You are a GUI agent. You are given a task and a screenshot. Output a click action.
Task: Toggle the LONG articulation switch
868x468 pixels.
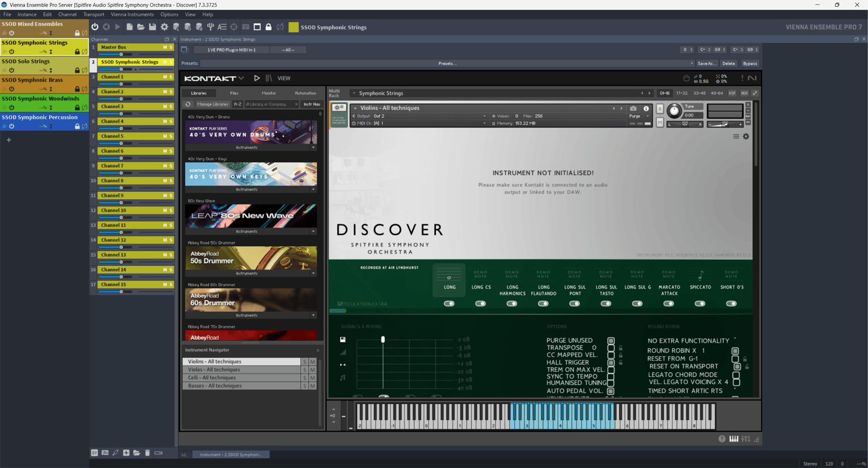click(449, 304)
